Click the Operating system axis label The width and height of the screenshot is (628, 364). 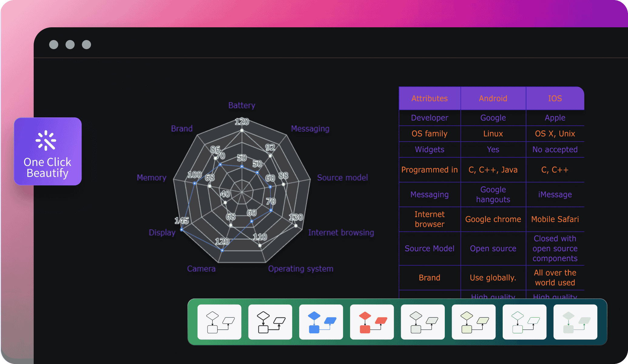pos(301,269)
